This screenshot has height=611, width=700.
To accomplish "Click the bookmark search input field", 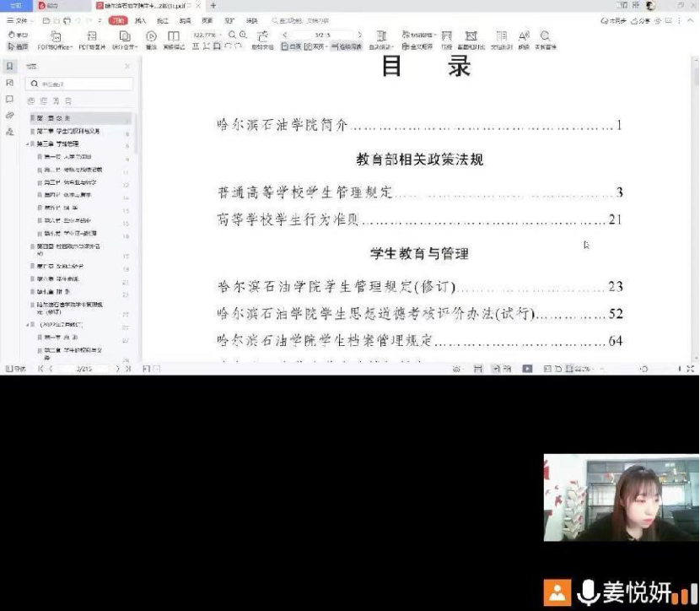I will pyautogui.click(x=80, y=84).
